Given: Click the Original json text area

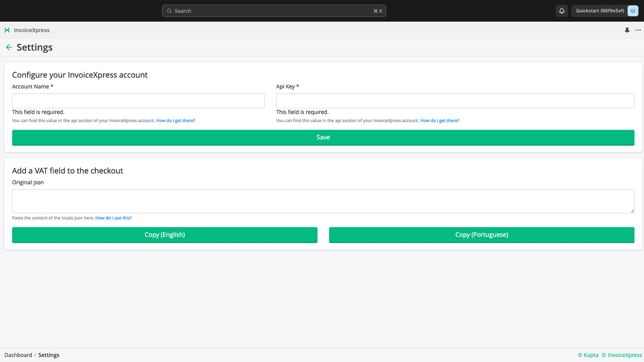Looking at the screenshot, I should pos(323,201).
